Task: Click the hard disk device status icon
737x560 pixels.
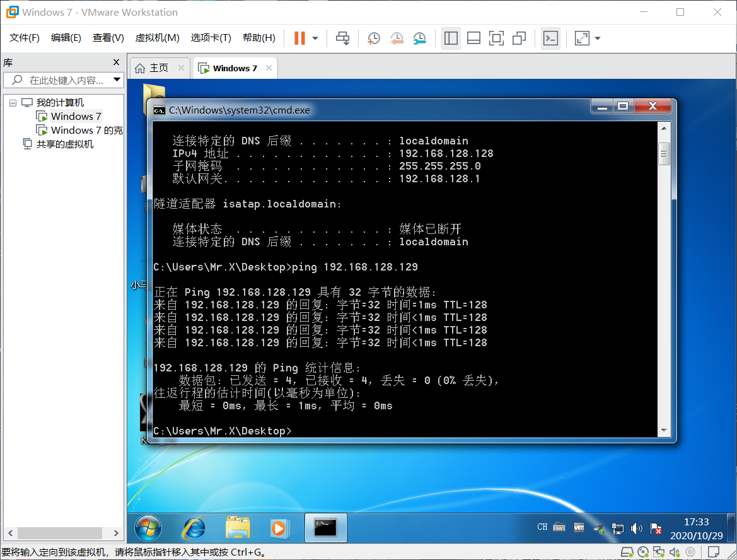Action: 627,552
